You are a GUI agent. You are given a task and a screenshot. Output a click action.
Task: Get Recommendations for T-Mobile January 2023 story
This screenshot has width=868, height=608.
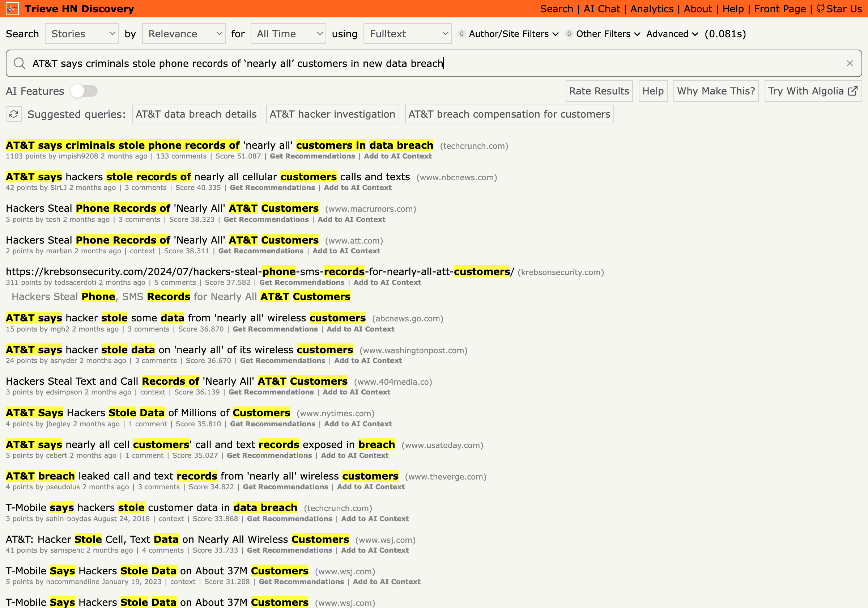click(301, 582)
